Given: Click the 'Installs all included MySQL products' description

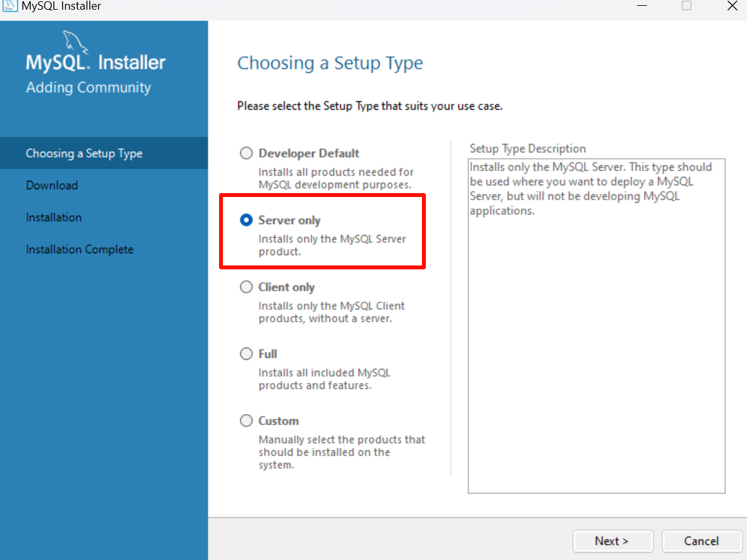Looking at the screenshot, I should click(324, 379).
